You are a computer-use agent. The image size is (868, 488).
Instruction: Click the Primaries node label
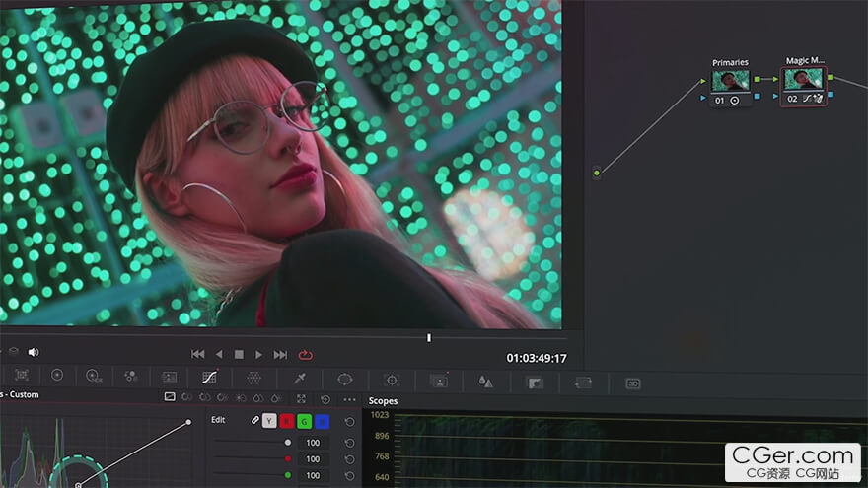(x=730, y=62)
